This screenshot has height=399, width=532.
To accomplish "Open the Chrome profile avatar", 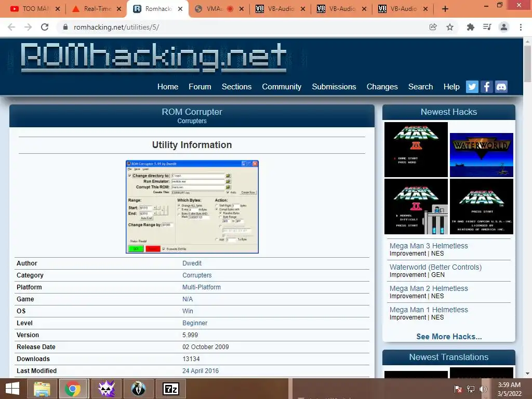I will pos(504,27).
